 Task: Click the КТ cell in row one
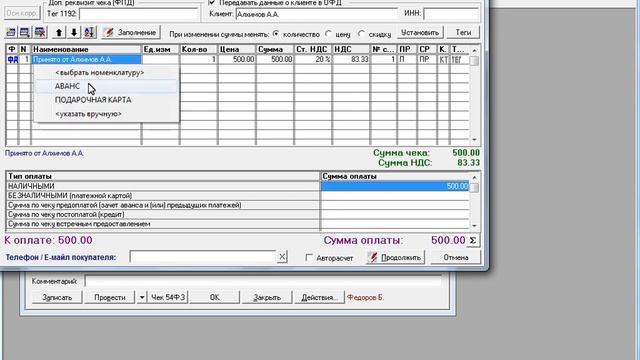pyautogui.click(x=443, y=60)
